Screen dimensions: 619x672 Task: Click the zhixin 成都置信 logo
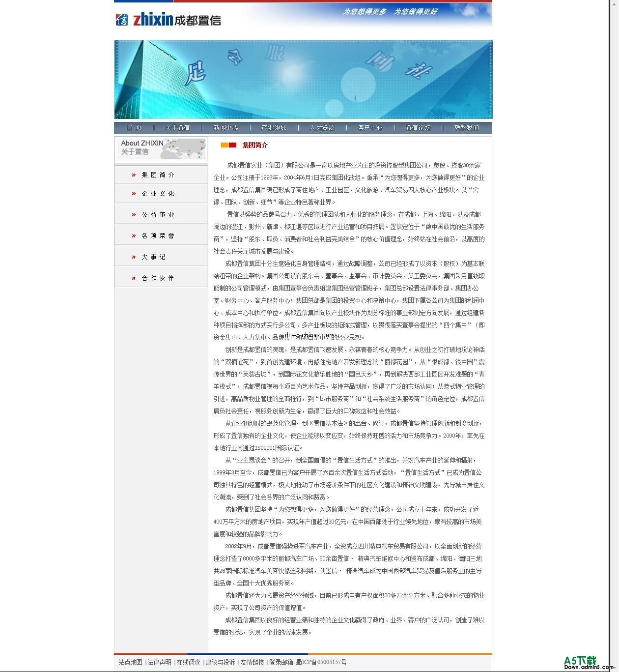[x=168, y=20]
